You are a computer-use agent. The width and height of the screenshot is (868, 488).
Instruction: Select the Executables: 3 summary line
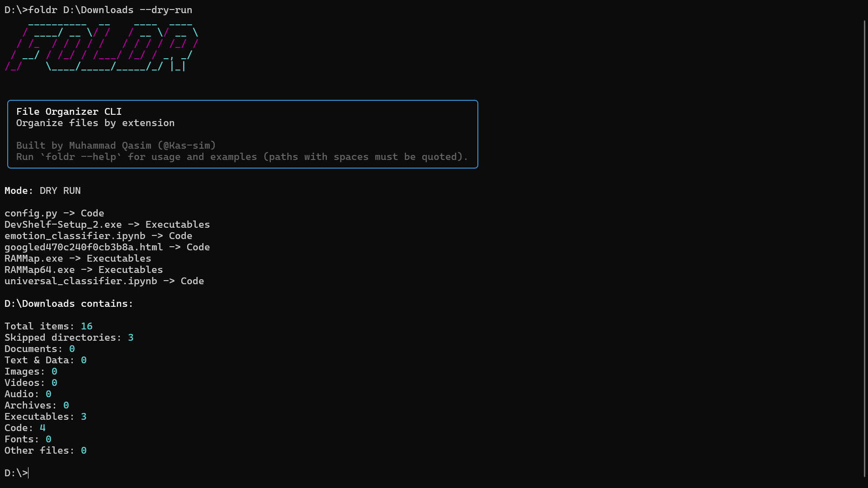pos(45,416)
